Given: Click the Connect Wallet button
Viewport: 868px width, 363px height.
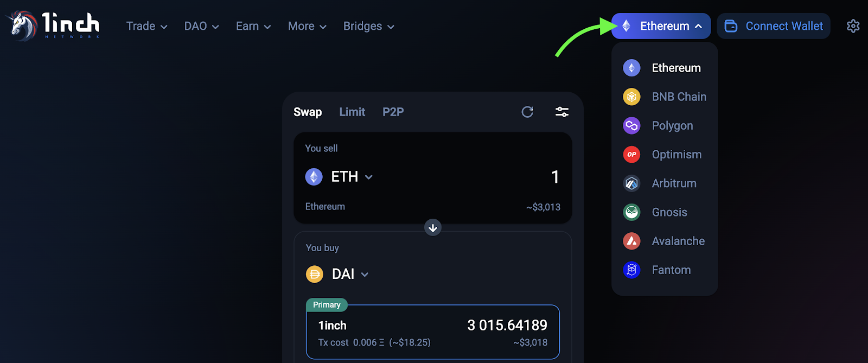Looking at the screenshot, I should (x=774, y=26).
